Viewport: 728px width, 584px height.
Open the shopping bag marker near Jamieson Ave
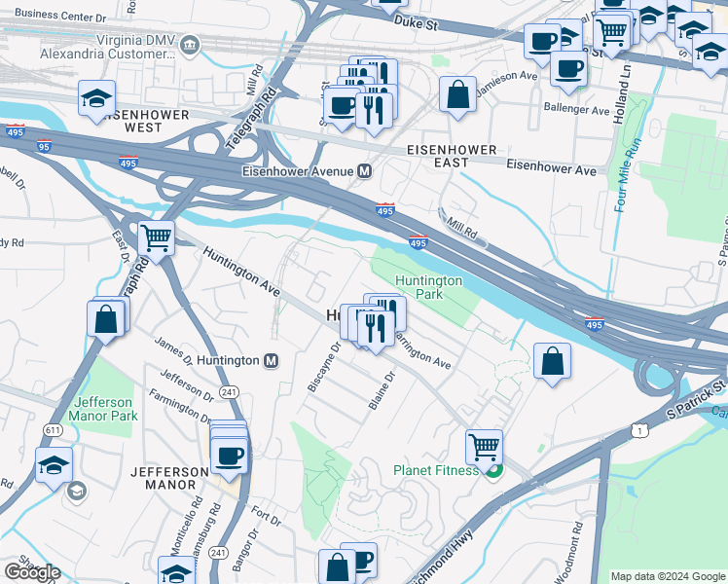457,97
